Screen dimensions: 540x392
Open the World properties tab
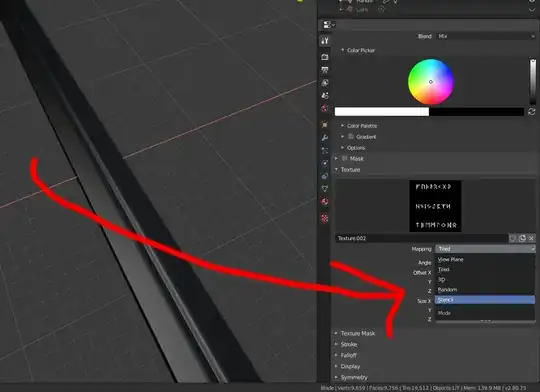pos(324,109)
